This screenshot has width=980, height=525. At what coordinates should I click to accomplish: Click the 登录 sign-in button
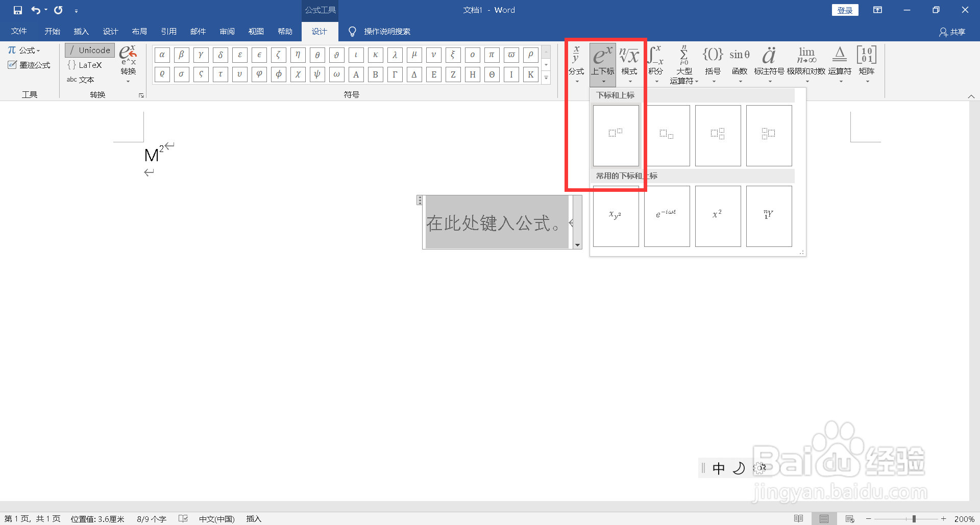click(x=845, y=10)
